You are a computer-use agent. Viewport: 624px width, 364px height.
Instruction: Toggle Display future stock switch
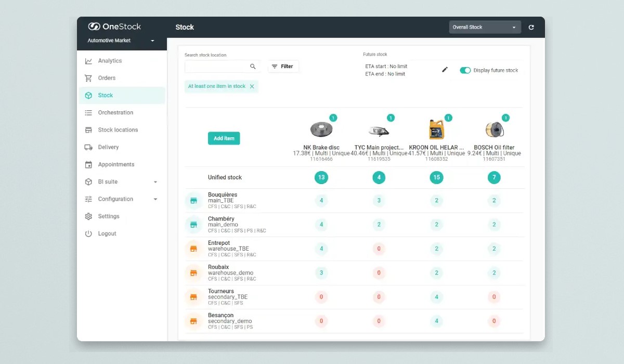[x=465, y=70]
